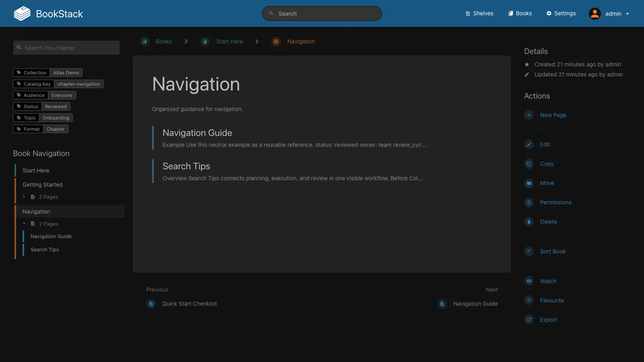This screenshot has height=362, width=644.
Task: Open Books in the top menu
Action: pos(520,13)
